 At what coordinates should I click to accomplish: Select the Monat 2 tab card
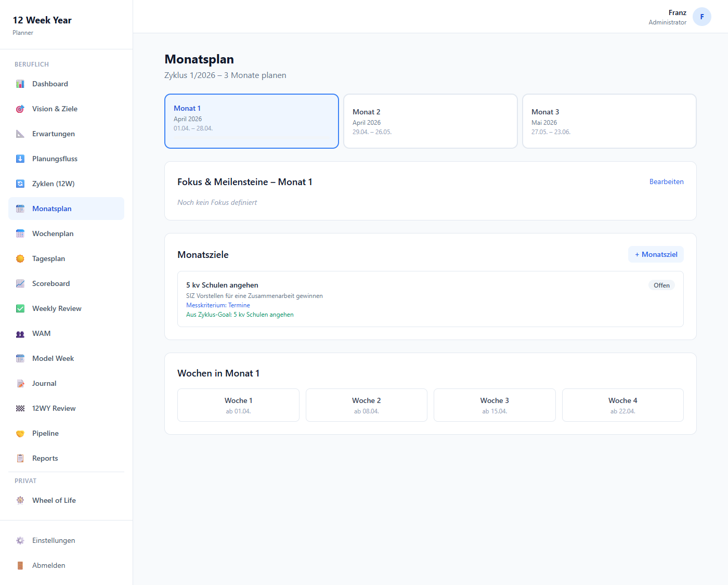click(430, 121)
